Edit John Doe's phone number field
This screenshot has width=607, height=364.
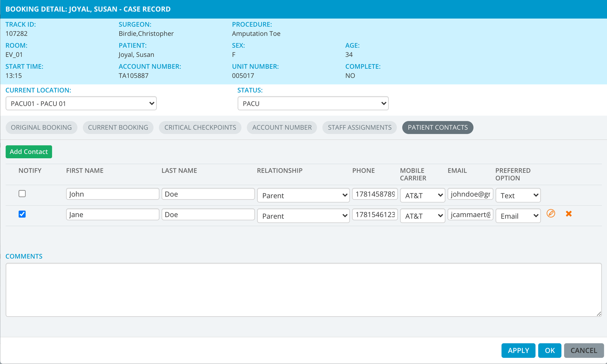[x=375, y=194]
